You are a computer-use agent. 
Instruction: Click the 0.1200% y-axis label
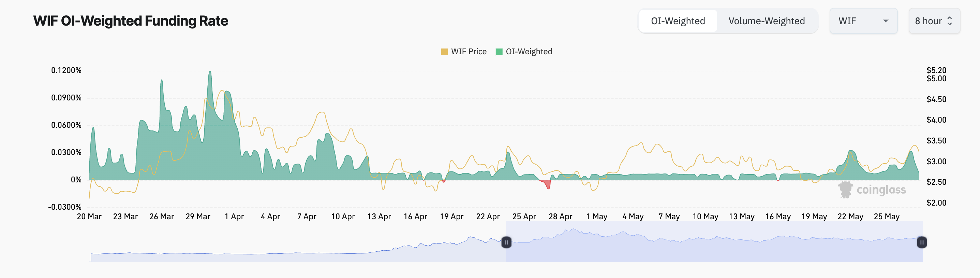pos(66,70)
